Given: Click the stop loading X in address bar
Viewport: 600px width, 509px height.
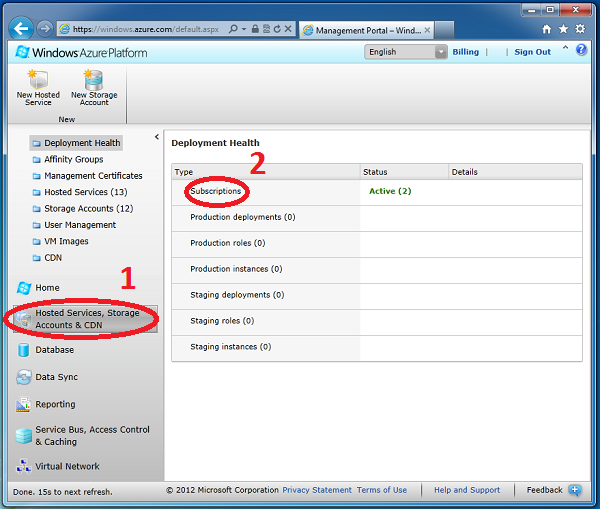Looking at the screenshot, I should 288,29.
